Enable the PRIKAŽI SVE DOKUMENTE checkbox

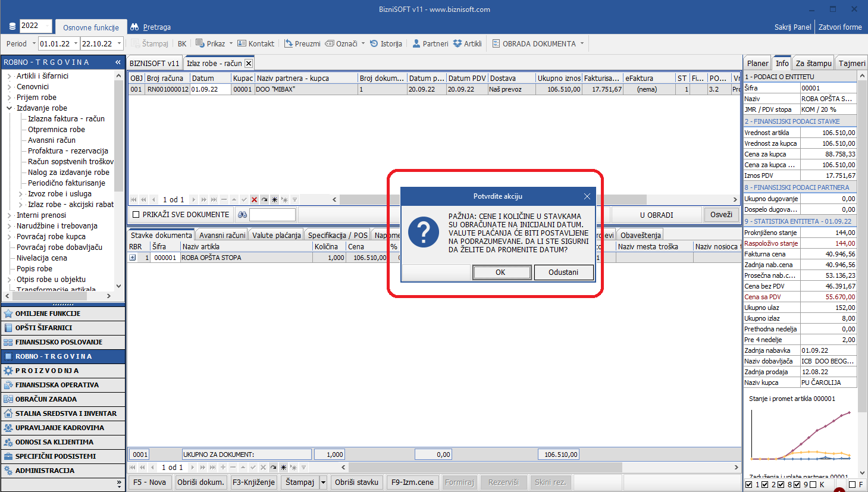(136, 215)
